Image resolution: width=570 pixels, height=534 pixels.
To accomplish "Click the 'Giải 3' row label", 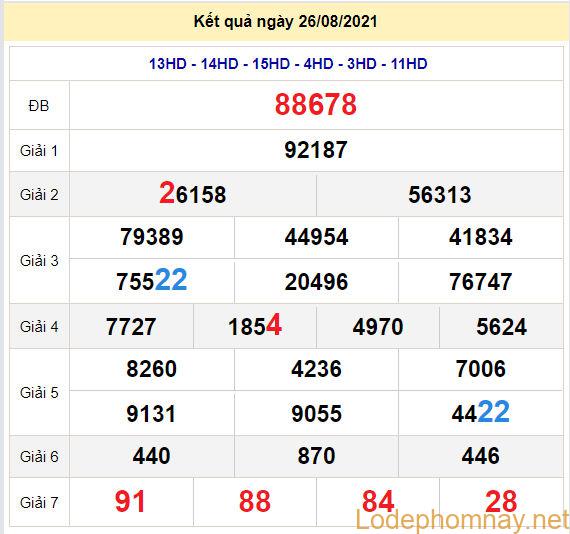I will pyautogui.click(x=39, y=261).
